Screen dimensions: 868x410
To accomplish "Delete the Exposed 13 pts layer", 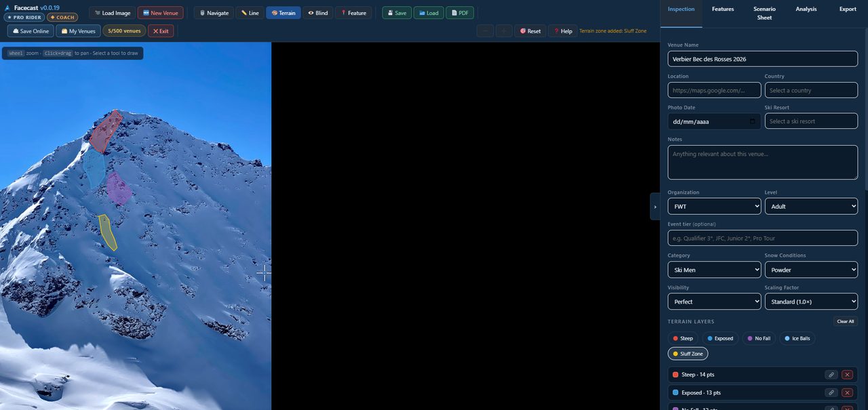I will [x=847, y=392].
